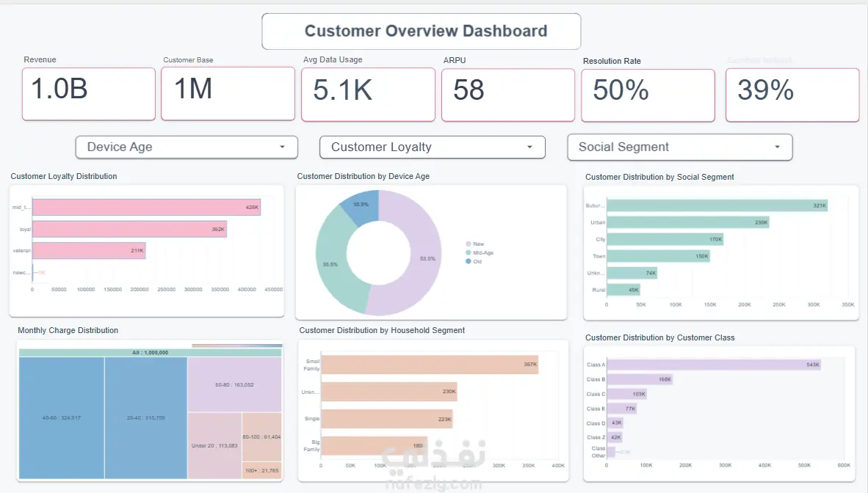Image resolution: width=868 pixels, height=493 pixels.
Task: Select the Small Family bar 367K
Action: pyautogui.click(x=430, y=365)
